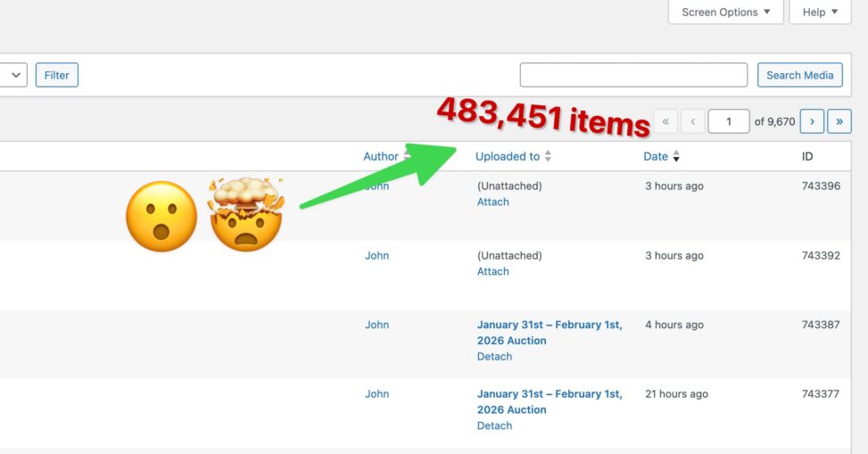Click the Search Media button
868x454 pixels.
(799, 75)
